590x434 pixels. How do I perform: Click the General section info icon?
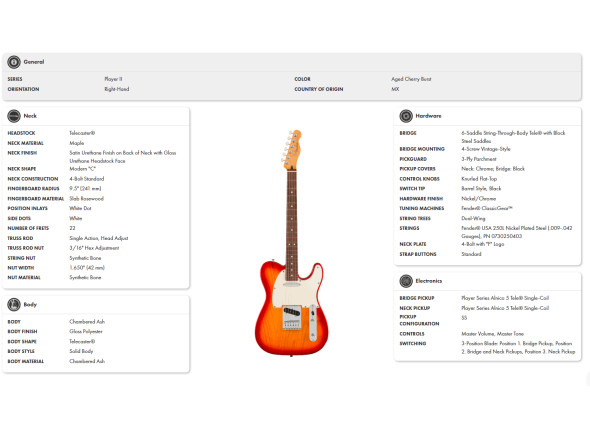[x=14, y=62]
